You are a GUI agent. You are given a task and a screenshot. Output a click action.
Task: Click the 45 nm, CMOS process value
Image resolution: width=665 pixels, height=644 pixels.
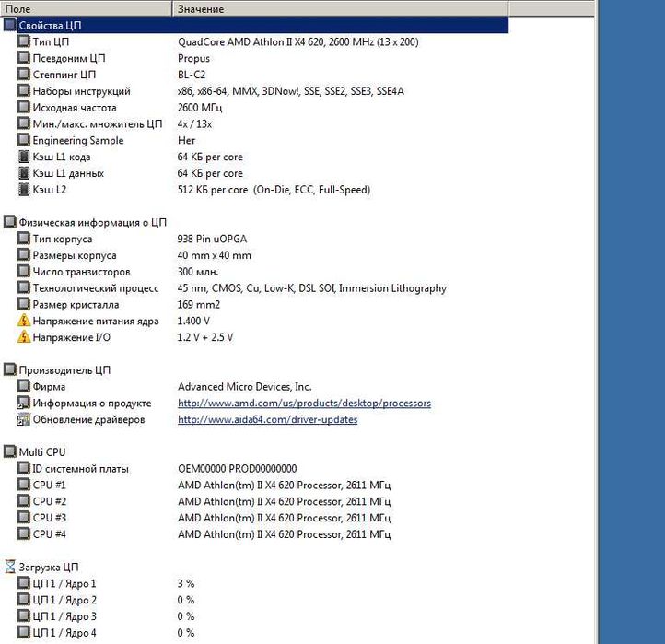click(312, 288)
